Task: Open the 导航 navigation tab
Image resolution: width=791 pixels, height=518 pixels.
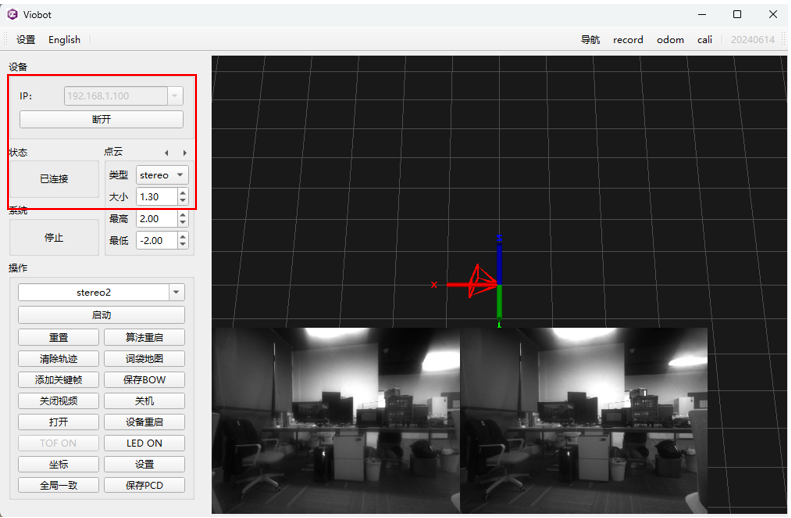Action: [590, 40]
